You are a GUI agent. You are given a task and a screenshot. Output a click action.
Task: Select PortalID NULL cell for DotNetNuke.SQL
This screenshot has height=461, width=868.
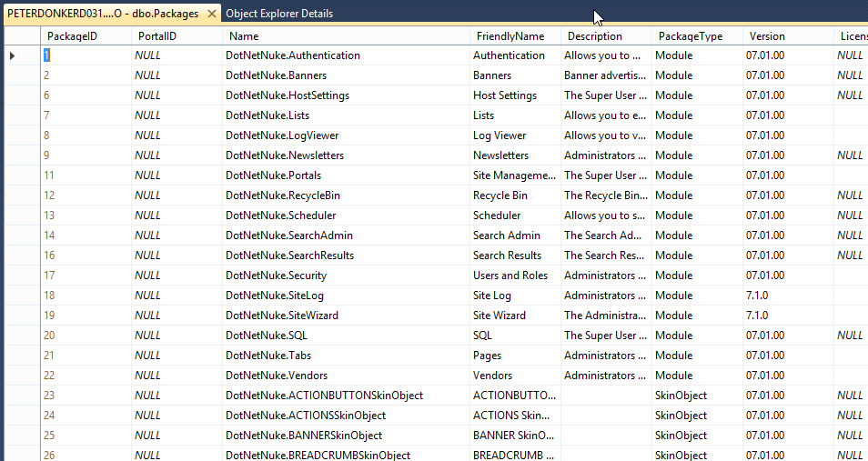(x=177, y=336)
